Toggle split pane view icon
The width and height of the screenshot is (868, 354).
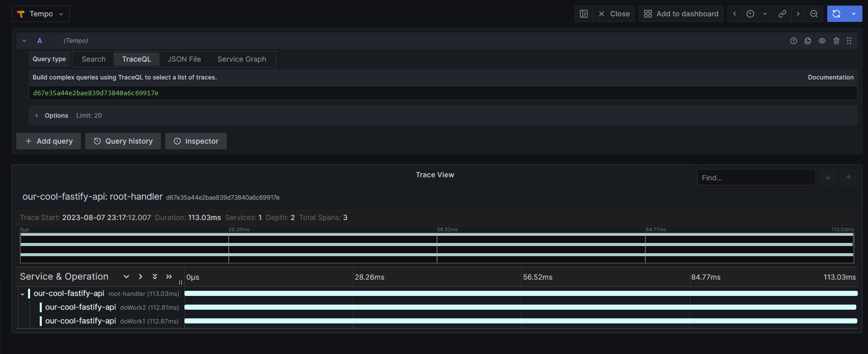tap(584, 14)
